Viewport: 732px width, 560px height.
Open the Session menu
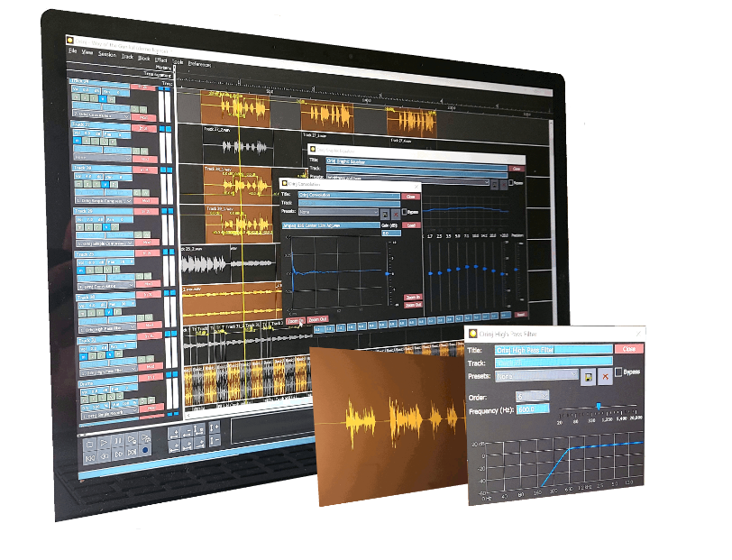[x=107, y=54]
